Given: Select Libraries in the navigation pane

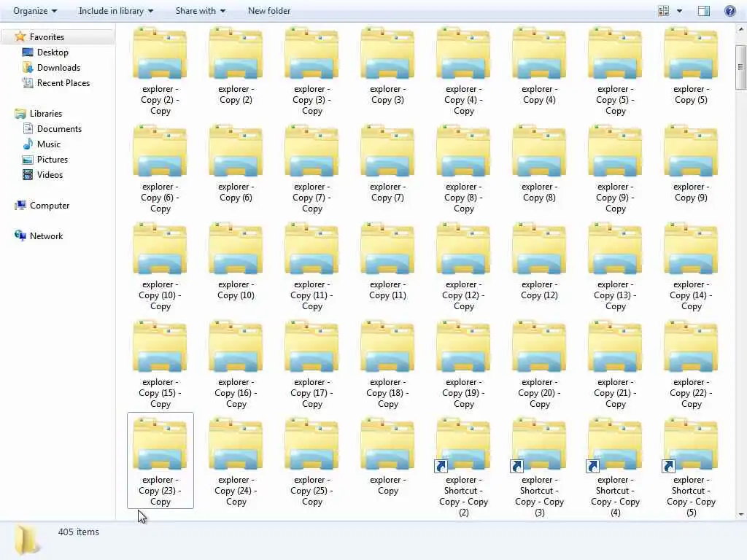Looking at the screenshot, I should click(38, 113).
